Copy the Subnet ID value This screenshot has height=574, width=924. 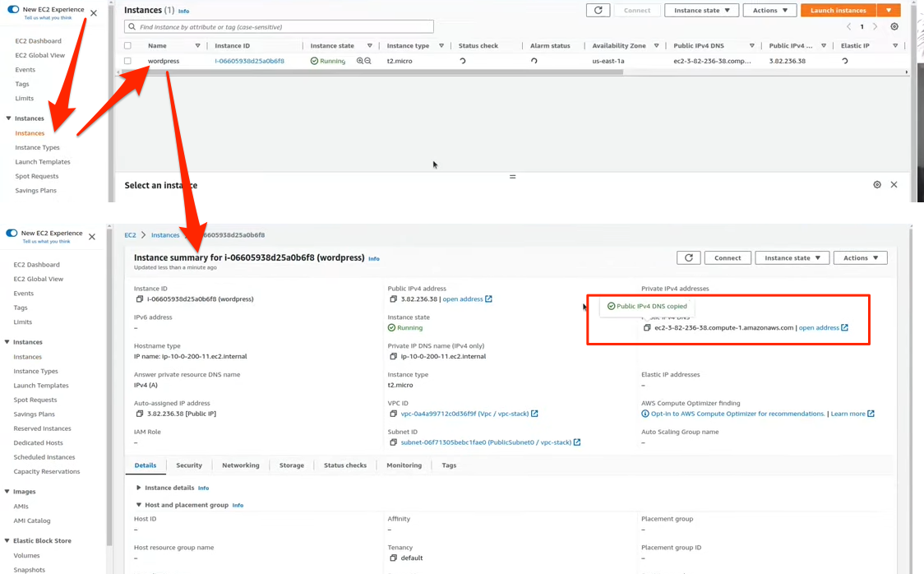pos(393,442)
